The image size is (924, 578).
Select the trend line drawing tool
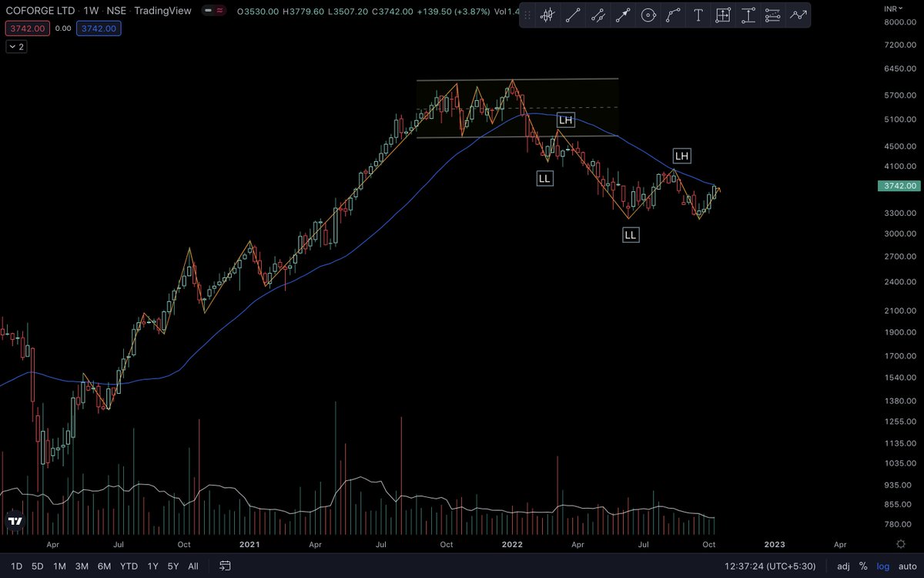(x=572, y=15)
